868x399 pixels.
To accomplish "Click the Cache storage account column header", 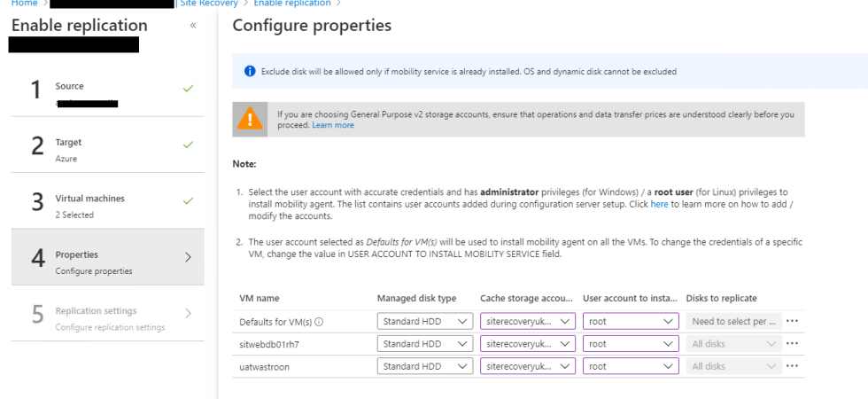I will [527, 298].
